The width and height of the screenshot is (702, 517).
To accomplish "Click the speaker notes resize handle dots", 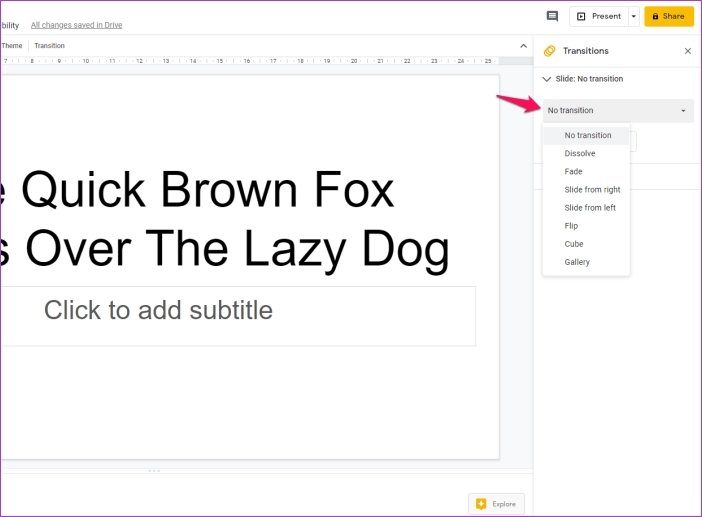I will tap(154, 471).
